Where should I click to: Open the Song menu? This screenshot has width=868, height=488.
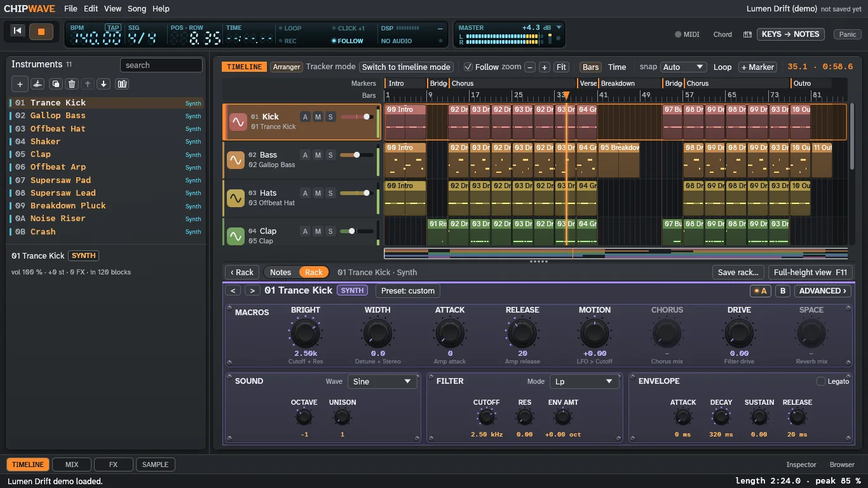[x=137, y=9]
